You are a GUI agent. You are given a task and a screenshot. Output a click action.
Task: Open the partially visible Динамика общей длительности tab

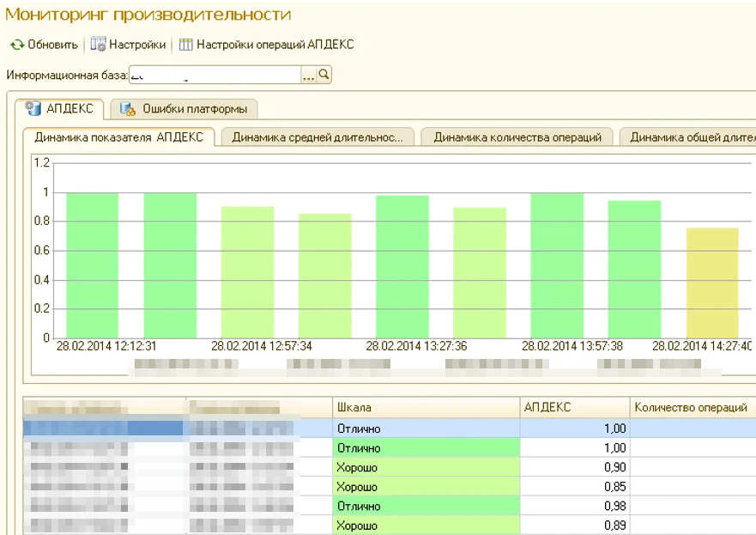click(691, 137)
